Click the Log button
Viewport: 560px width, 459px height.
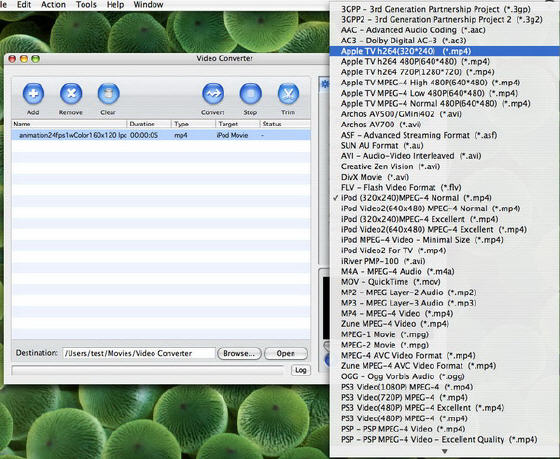pyautogui.click(x=301, y=370)
